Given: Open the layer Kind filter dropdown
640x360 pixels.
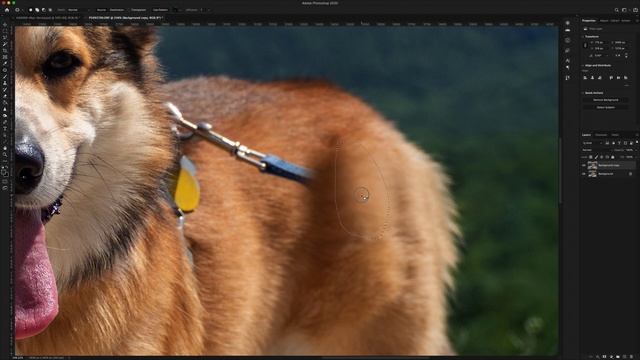Looking at the screenshot, I should 592,143.
